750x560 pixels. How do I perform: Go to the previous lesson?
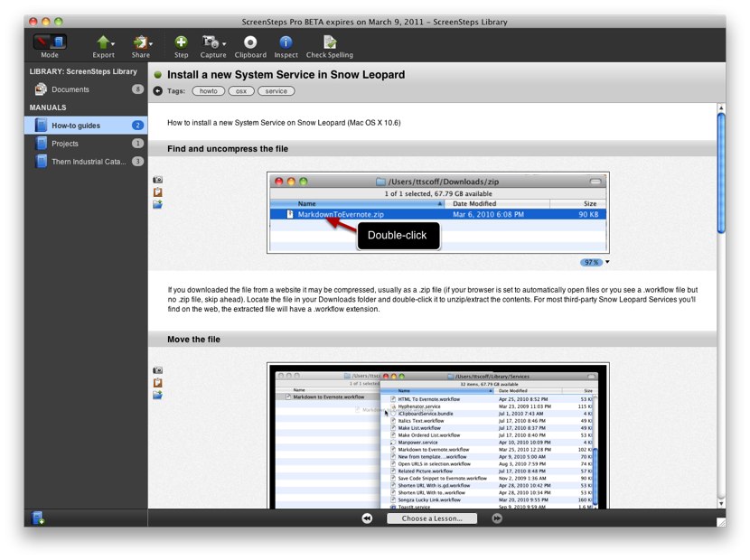(x=368, y=518)
